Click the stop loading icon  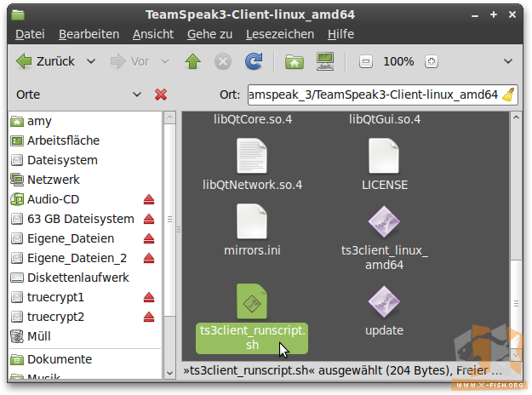tap(223, 62)
